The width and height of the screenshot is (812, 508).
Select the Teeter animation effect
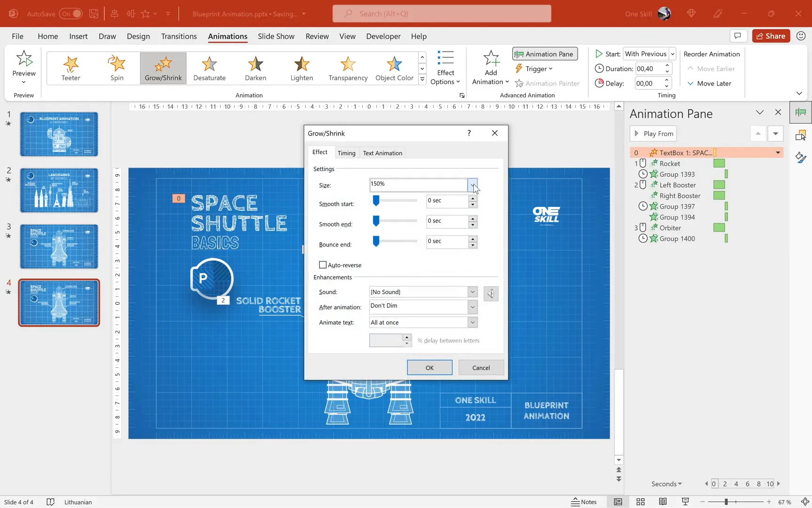coord(70,68)
